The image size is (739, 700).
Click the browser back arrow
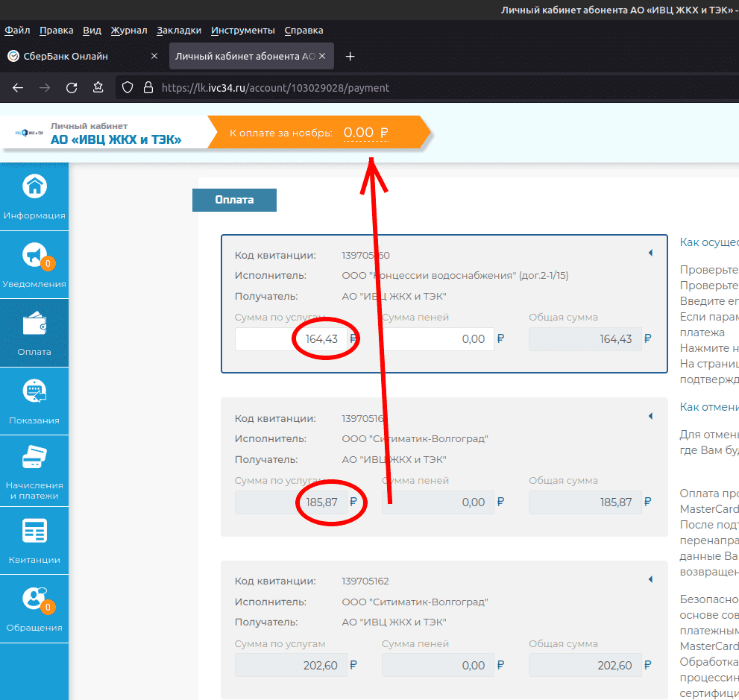(18, 88)
